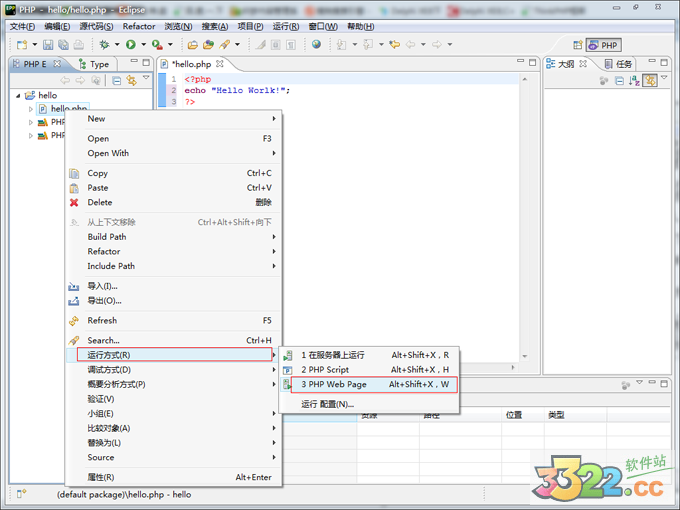Click the Save toolbar icon

(x=48, y=45)
